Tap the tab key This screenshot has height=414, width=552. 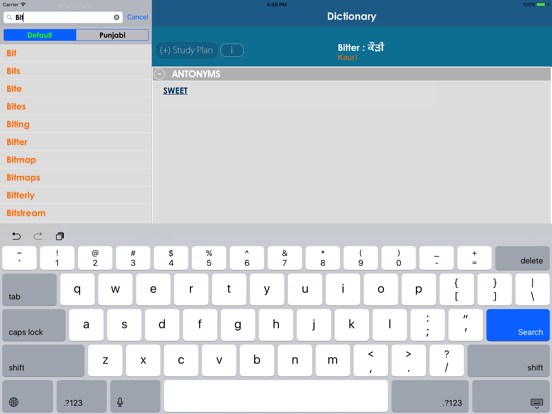[30, 290]
